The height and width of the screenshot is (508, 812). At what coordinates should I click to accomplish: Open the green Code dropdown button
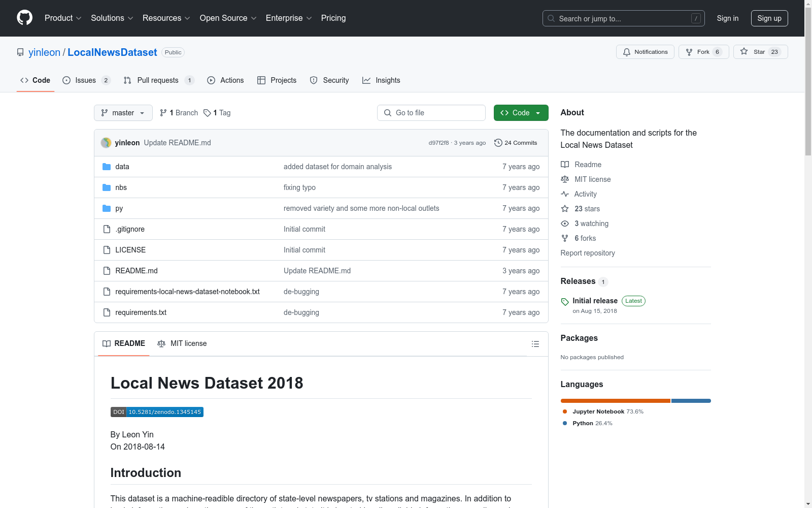point(521,113)
